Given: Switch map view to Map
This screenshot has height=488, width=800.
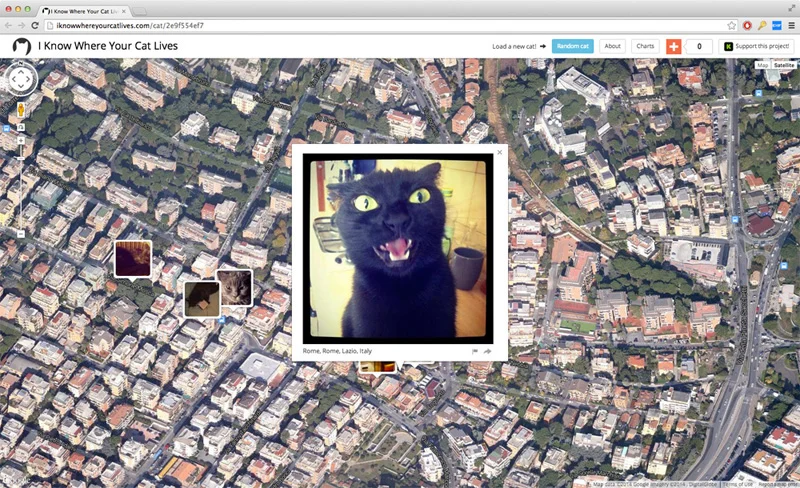Looking at the screenshot, I should pyautogui.click(x=762, y=65).
